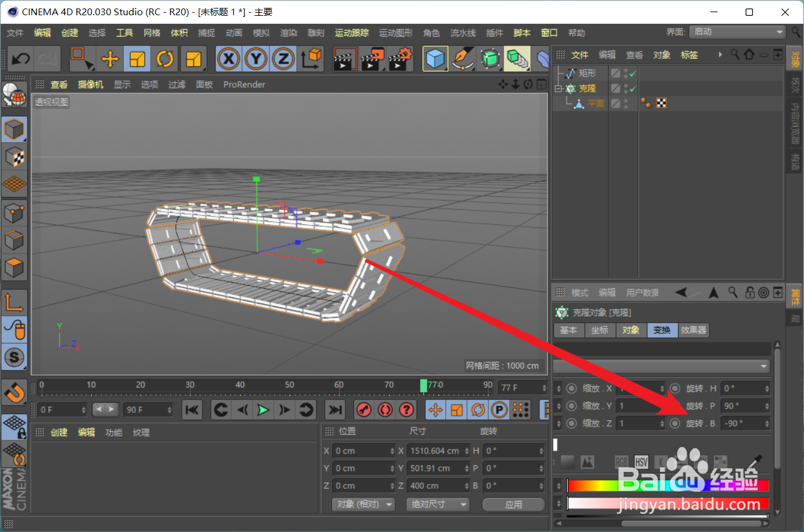Click the visibility dots of 矩形
804x532 pixels.
coord(626,72)
